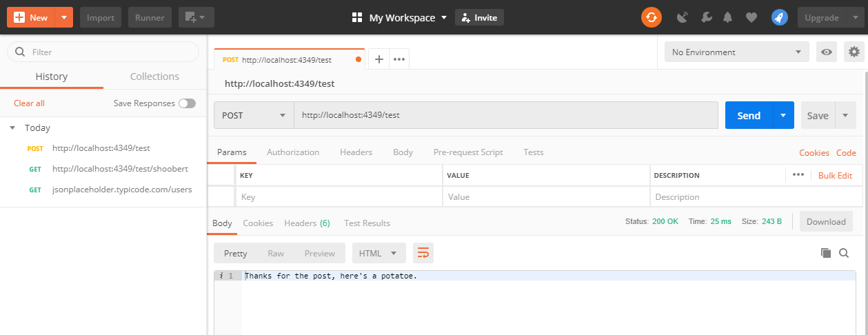Open environment quick look eye icon
The width and height of the screenshot is (868, 335).
[826, 52]
